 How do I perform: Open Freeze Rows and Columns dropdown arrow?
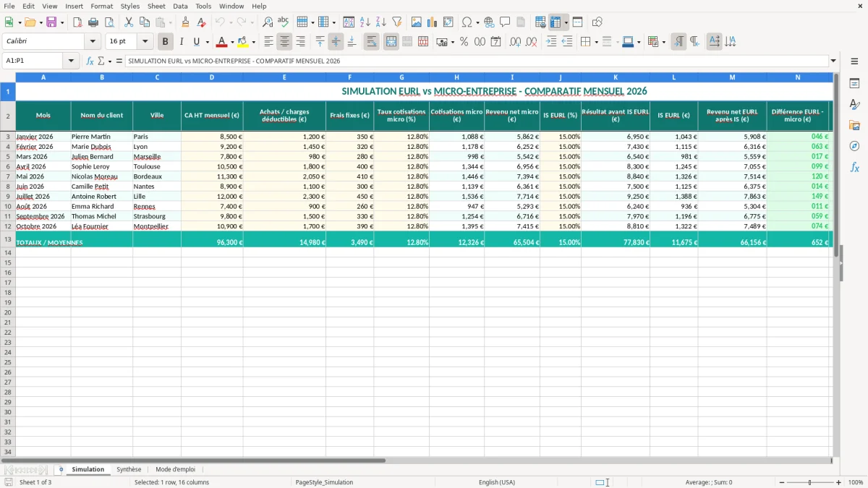[566, 22]
